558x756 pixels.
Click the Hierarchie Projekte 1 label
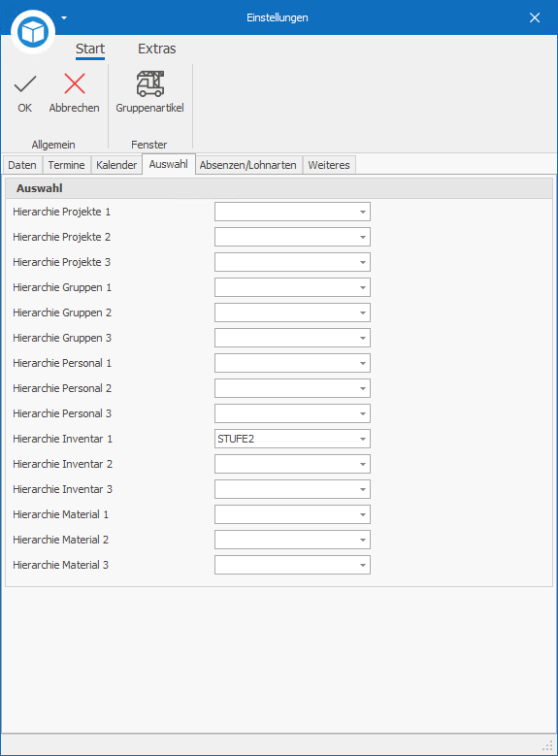click(x=62, y=212)
